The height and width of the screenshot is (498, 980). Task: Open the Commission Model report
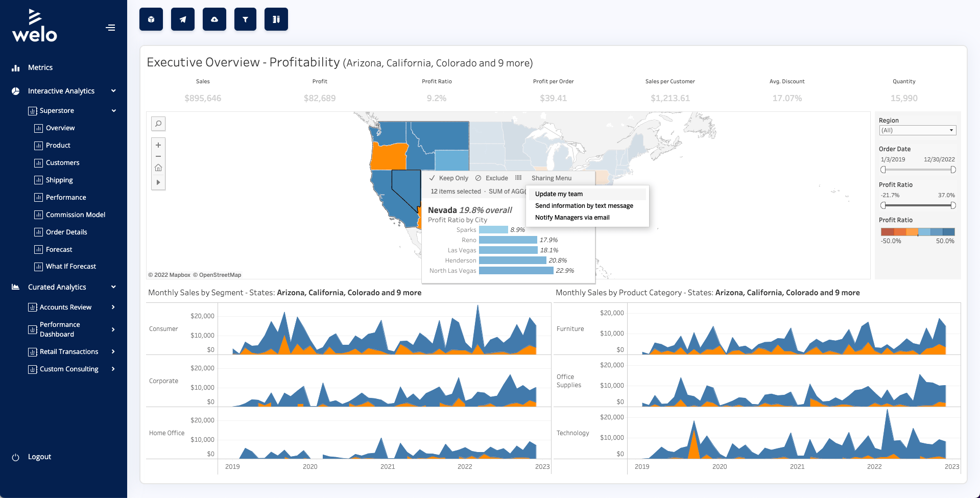tap(76, 215)
